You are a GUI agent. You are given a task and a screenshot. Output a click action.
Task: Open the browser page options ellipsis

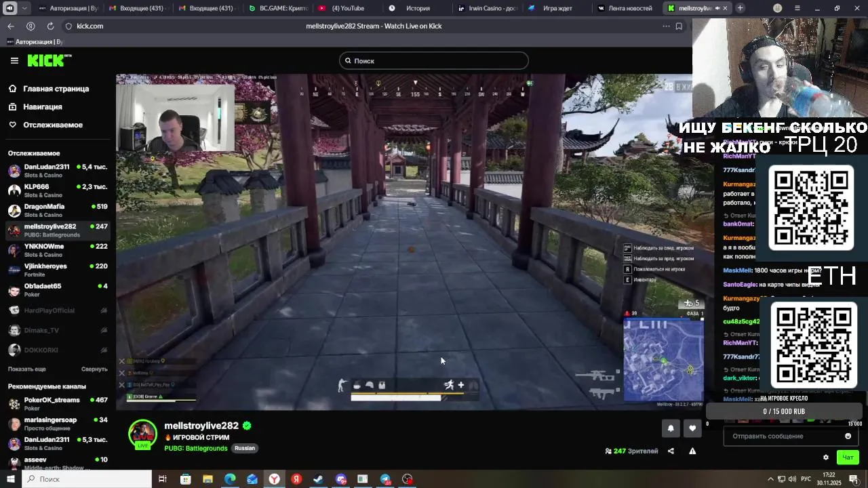pyautogui.click(x=666, y=26)
